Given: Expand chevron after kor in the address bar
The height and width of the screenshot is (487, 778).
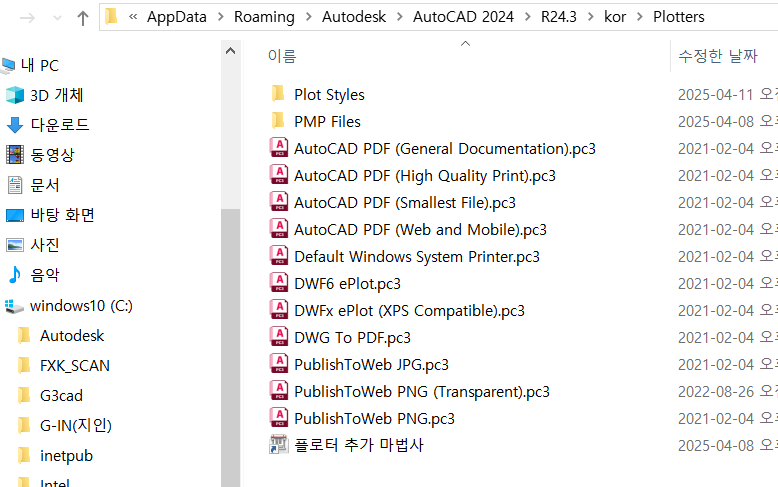Looking at the screenshot, I should click(640, 17).
